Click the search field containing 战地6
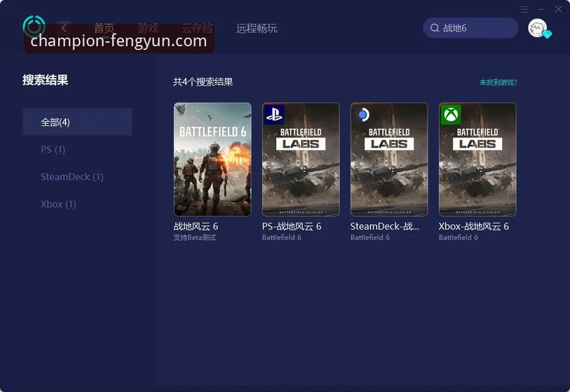570x392 pixels. tap(475, 28)
